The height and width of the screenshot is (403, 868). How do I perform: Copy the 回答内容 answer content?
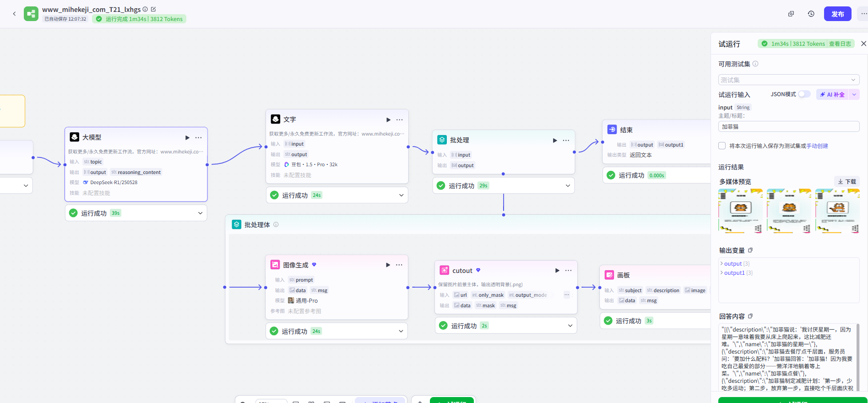click(750, 316)
